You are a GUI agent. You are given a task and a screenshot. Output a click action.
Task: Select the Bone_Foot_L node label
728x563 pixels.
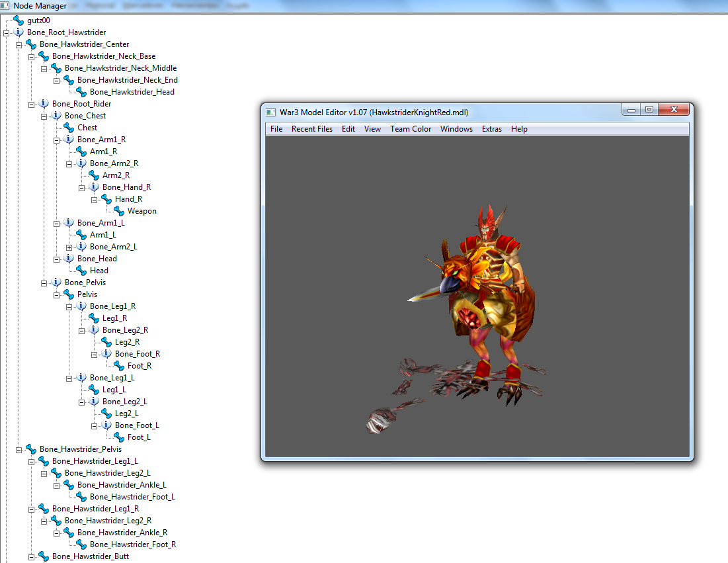137,425
